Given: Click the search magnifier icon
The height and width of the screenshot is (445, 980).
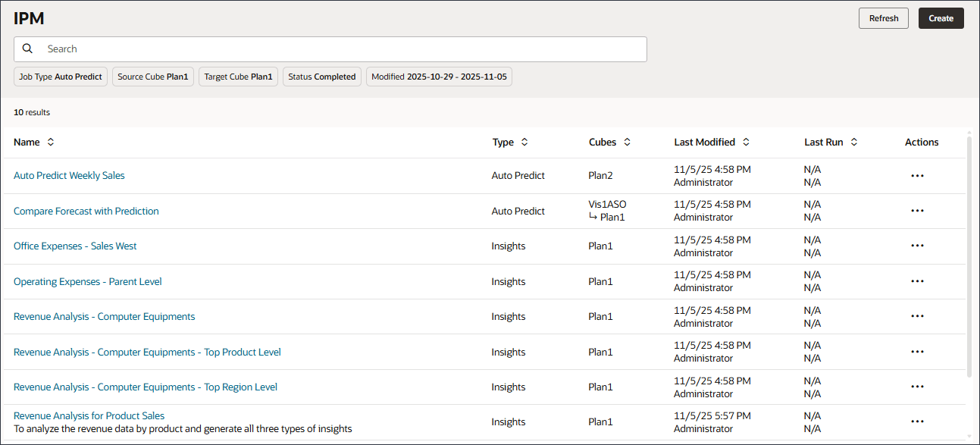Looking at the screenshot, I should (x=27, y=49).
